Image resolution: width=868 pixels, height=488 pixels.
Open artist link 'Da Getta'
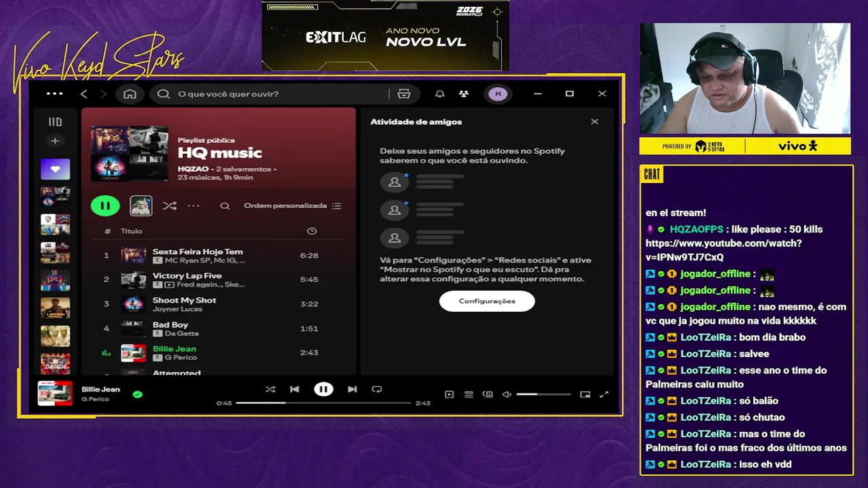[181, 333]
